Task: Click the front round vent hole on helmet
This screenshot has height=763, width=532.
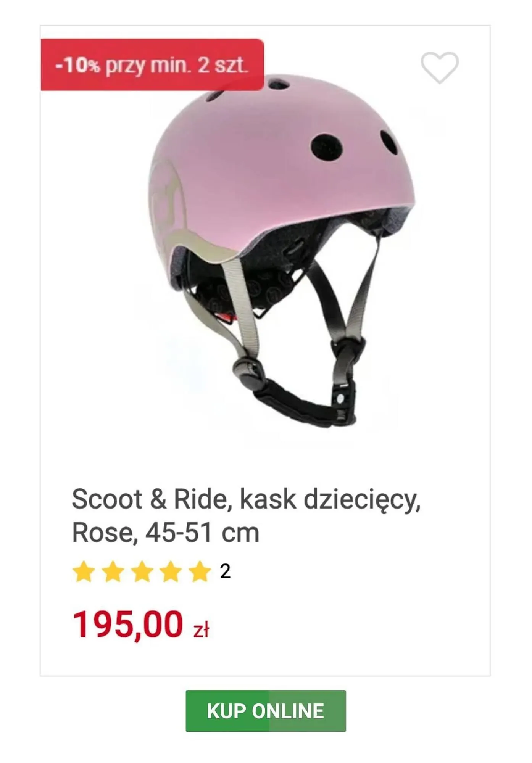Action: click(x=326, y=147)
